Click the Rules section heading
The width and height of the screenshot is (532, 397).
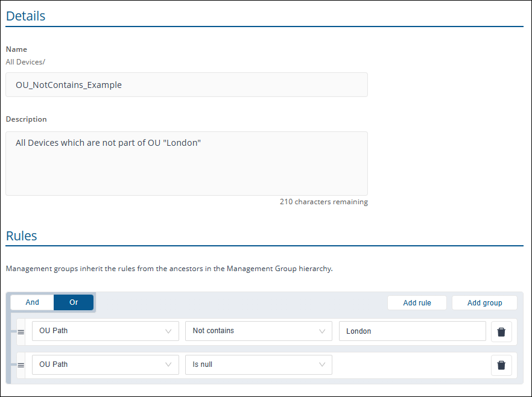click(22, 236)
